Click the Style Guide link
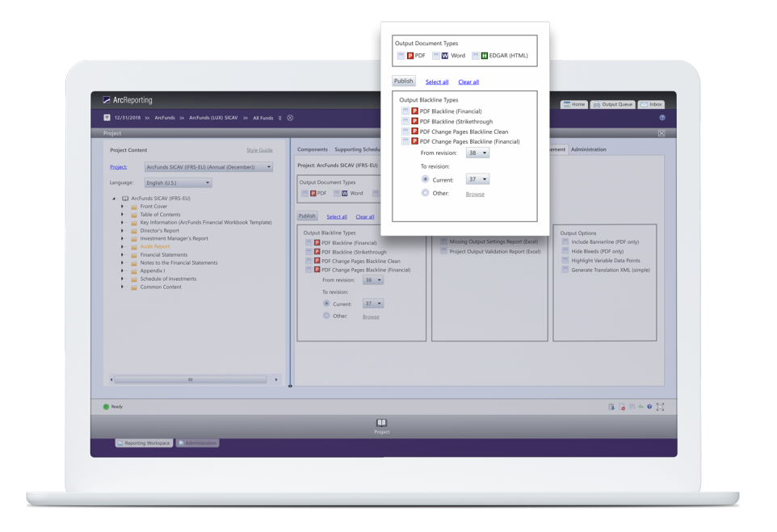This screenshot has height=532, width=777. [x=259, y=150]
